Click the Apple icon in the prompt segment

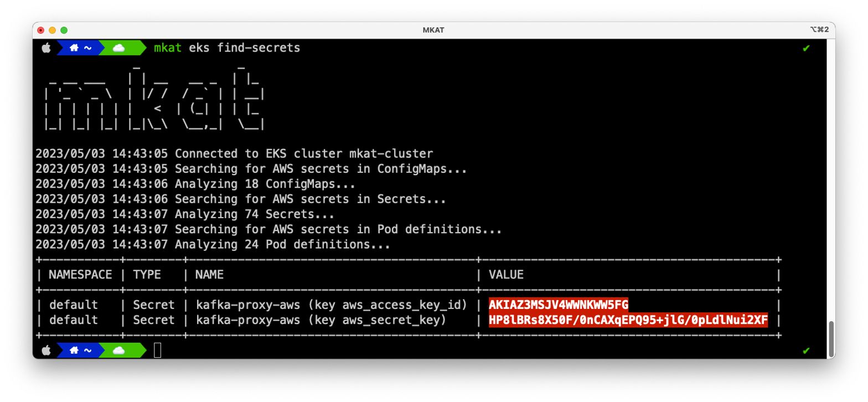click(x=47, y=48)
